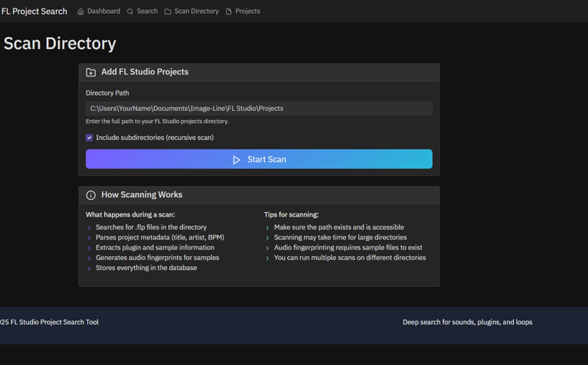The image size is (588, 365).
Task: Click the Directory Path label
Action: click(x=107, y=93)
